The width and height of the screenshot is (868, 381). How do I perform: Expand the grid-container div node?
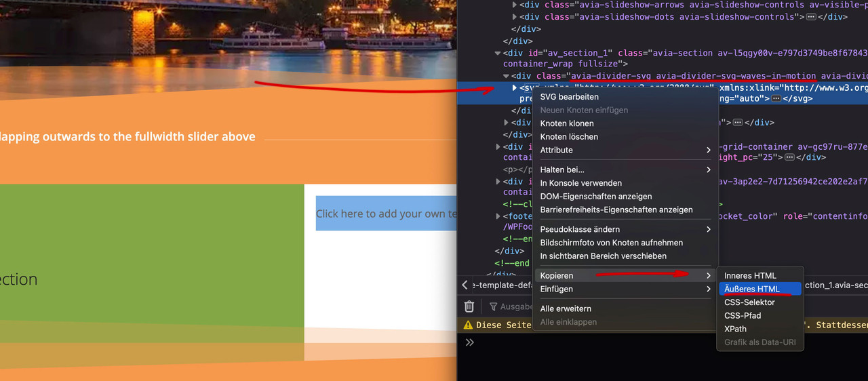[x=498, y=146]
